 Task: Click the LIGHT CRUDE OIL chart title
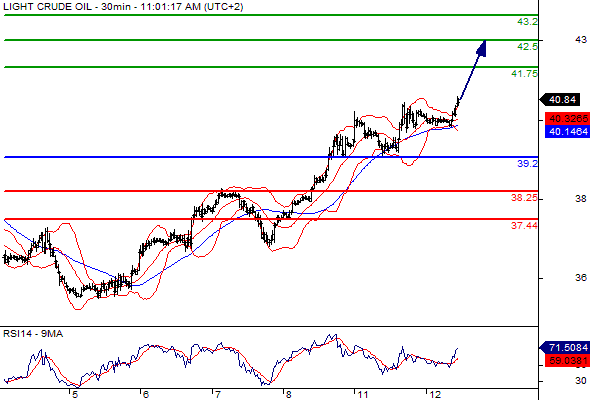pos(123,6)
